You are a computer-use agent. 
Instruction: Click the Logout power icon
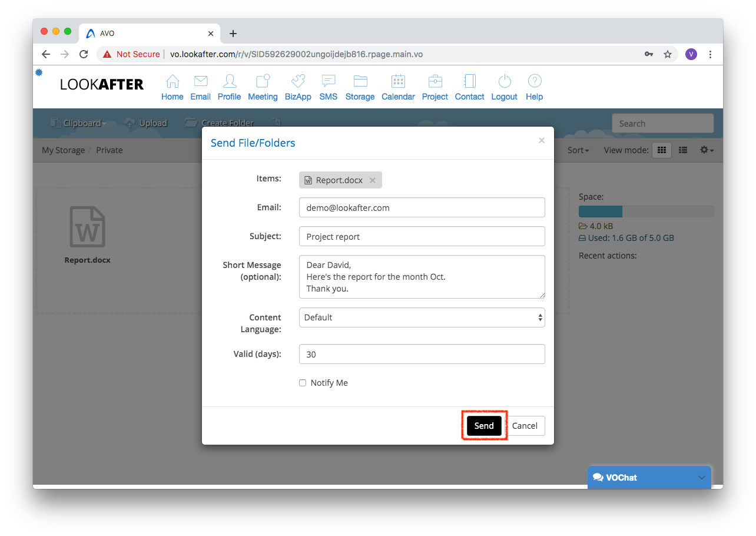tap(504, 81)
